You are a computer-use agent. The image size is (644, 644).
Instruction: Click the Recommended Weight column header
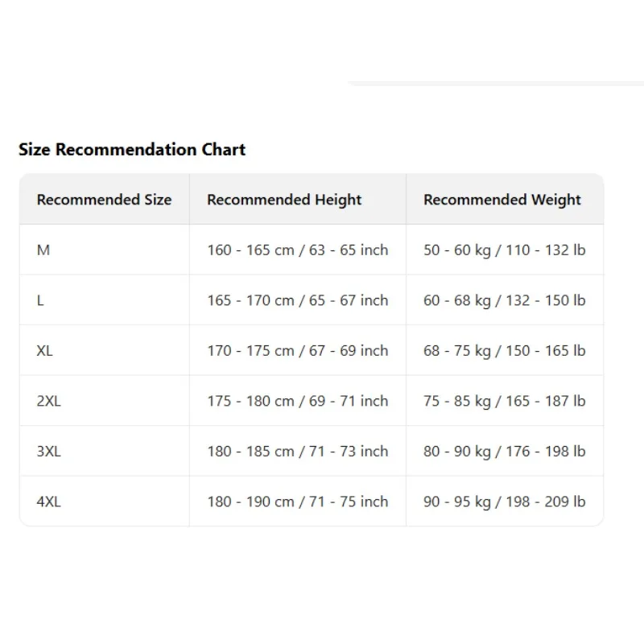point(502,200)
